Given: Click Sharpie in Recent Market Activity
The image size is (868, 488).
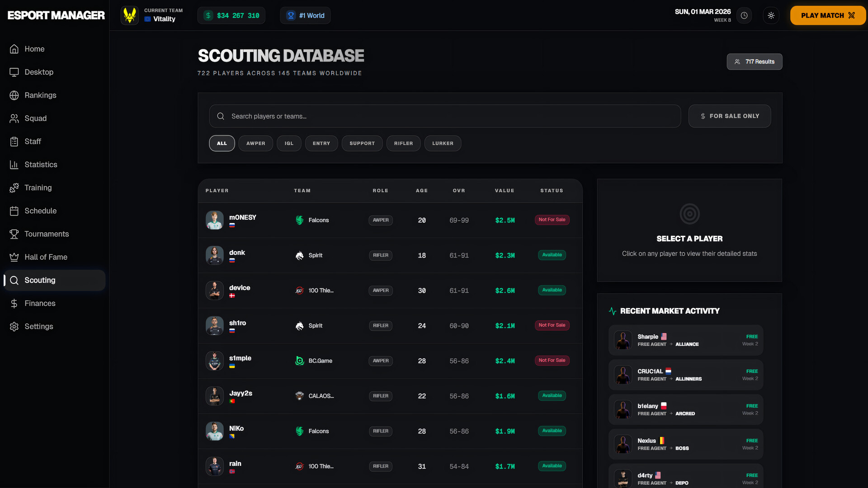Looking at the screenshot, I should click(x=685, y=340).
